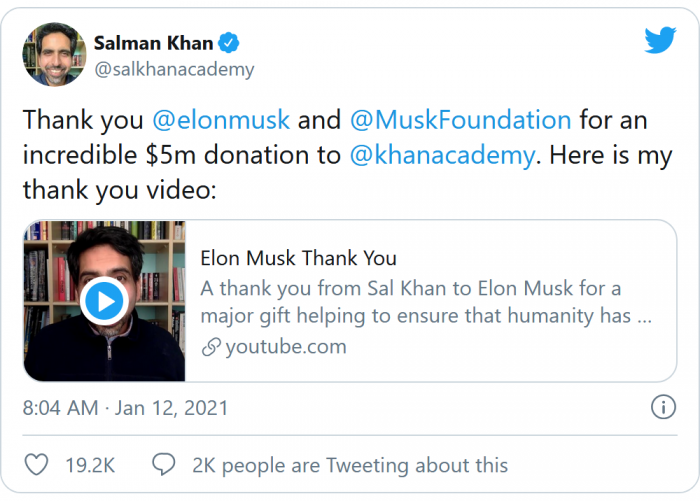
Task: Click the video card description text
Action: (x=425, y=302)
